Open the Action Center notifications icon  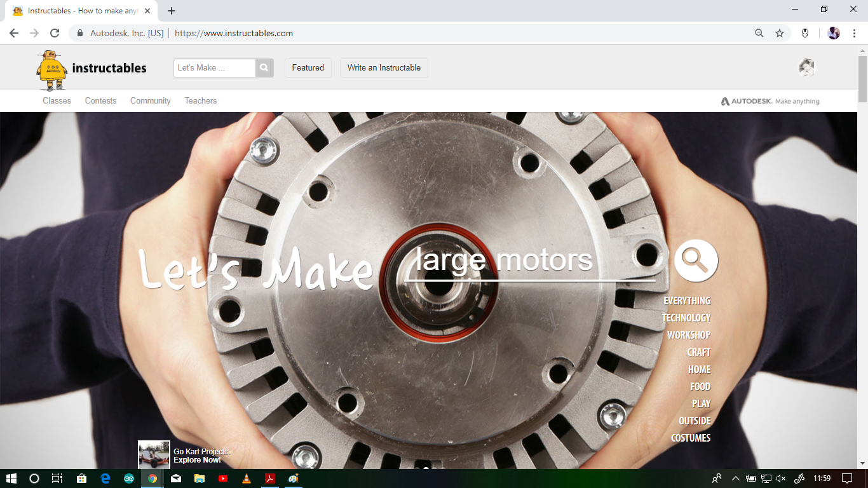point(847,478)
